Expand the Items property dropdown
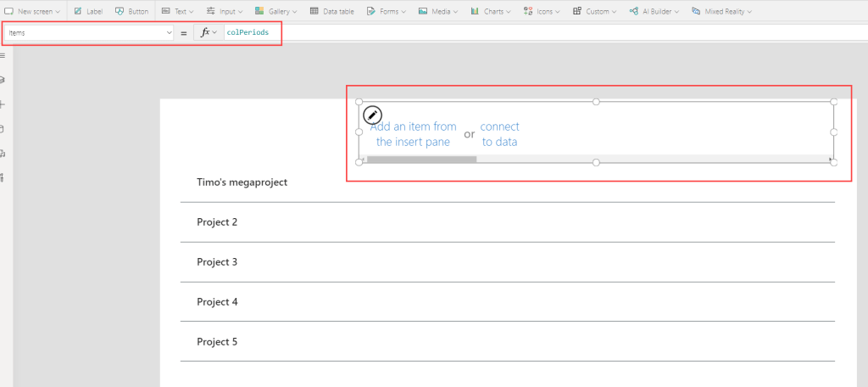 170,32
